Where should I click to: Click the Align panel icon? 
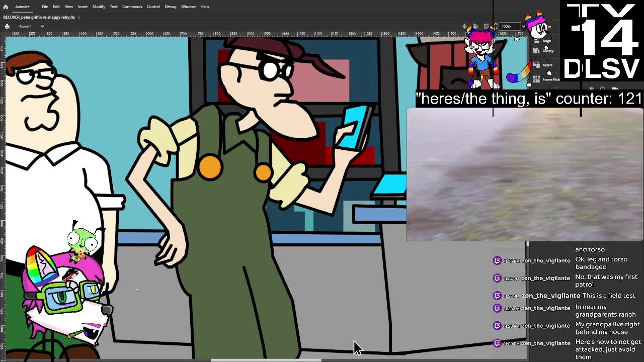coord(536,41)
